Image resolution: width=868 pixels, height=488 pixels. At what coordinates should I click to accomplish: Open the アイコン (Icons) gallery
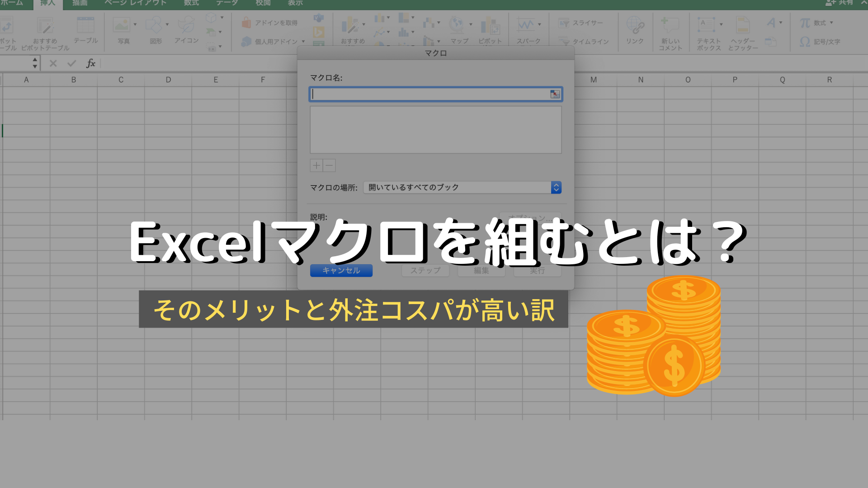click(x=186, y=25)
